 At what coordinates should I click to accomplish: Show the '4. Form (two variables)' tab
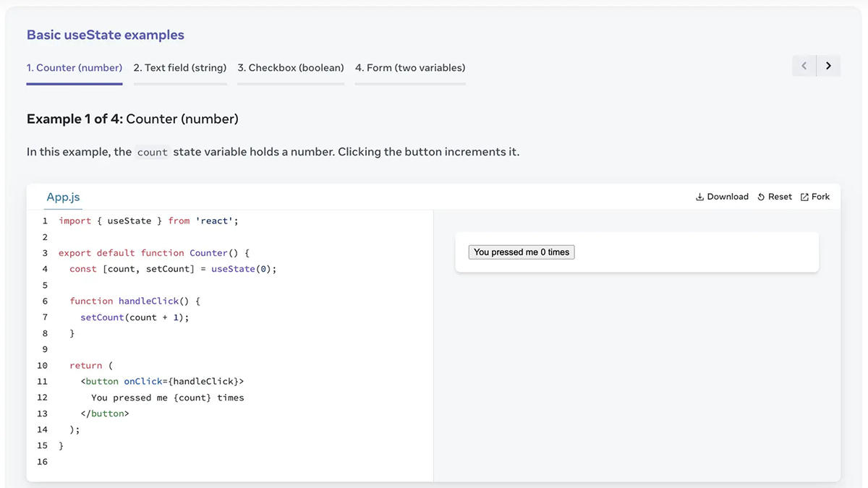pyautogui.click(x=410, y=68)
